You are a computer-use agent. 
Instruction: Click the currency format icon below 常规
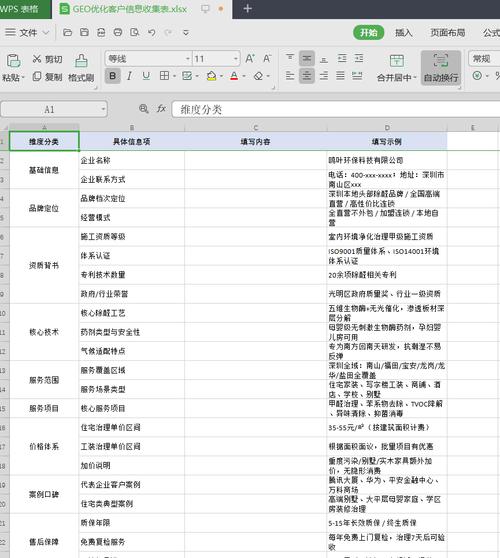click(477, 75)
